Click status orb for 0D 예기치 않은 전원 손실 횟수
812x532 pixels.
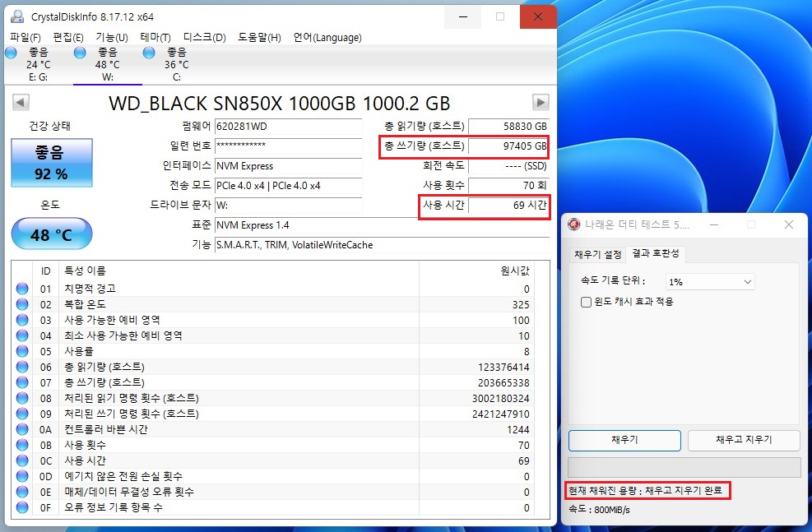(x=22, y=476)
